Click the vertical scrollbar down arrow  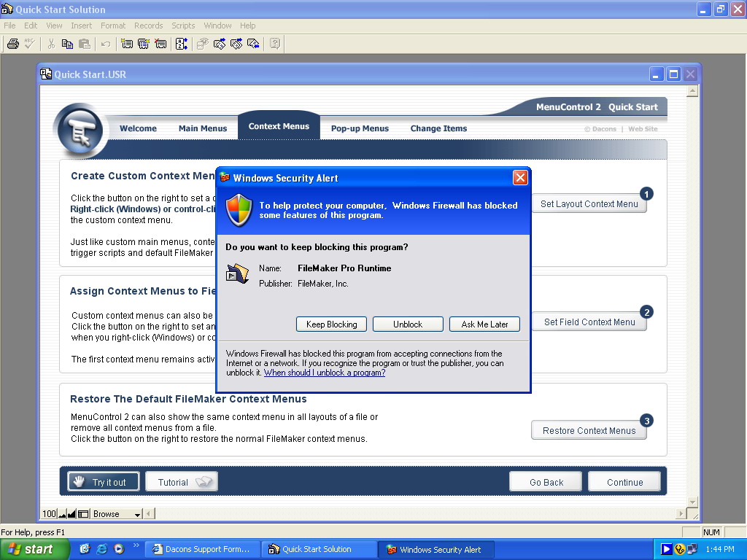point(693,502)
